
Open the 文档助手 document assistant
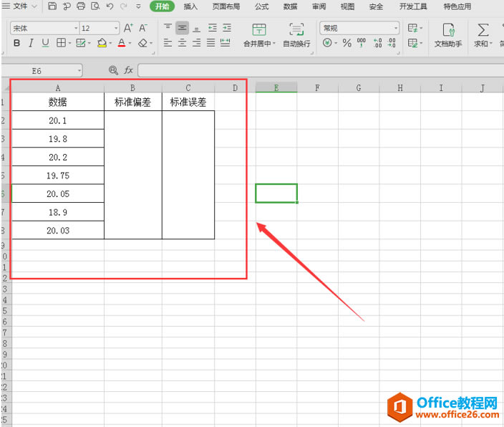point(448,35)
